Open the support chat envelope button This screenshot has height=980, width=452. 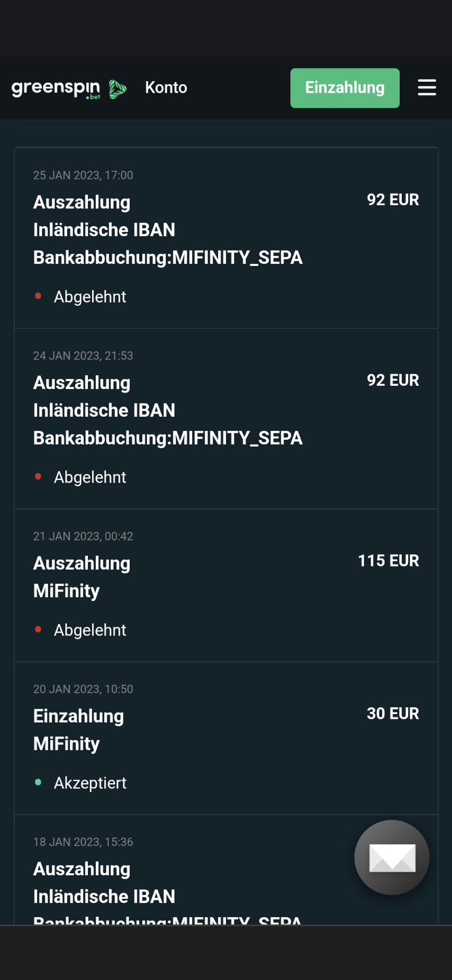click(x=392, y=857)
